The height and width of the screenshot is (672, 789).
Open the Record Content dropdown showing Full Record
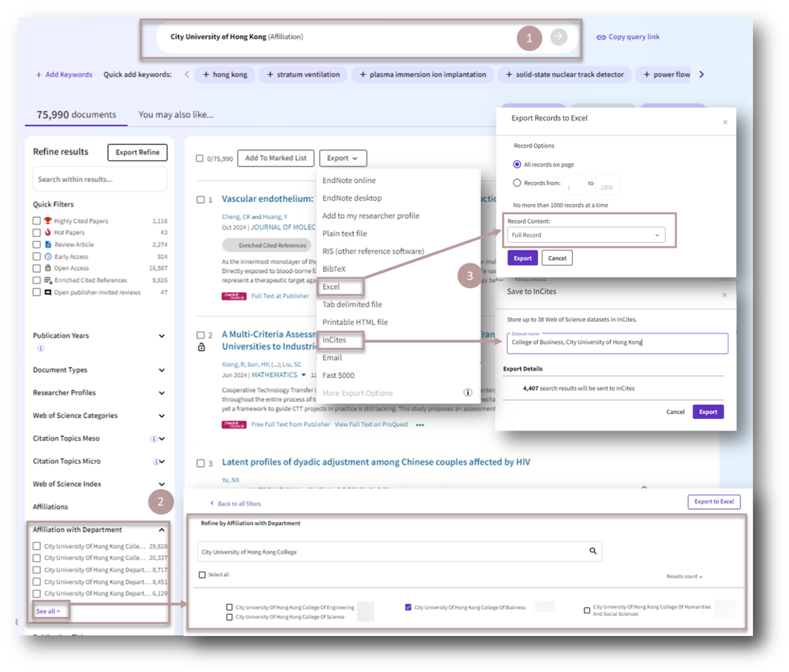pyautogui.click(x=586, y=235)
